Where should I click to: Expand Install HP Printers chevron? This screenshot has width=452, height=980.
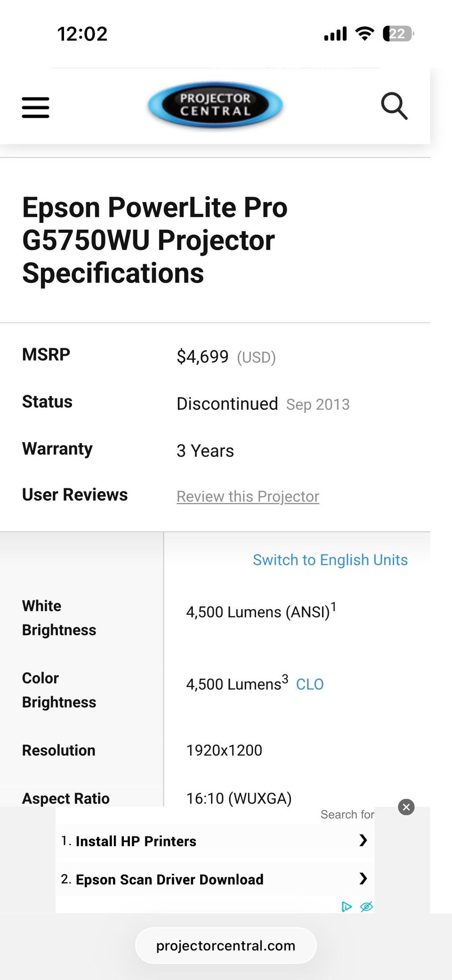tap(363, 840)
